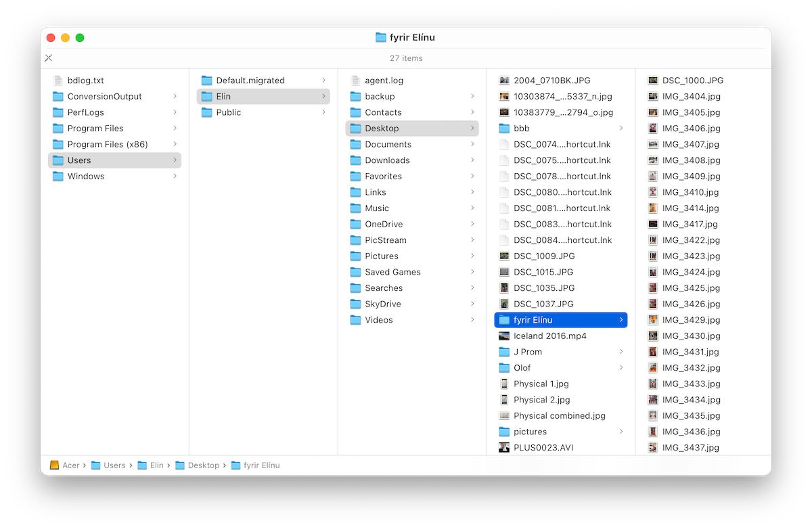Image resolution: width=812 pixels, height=529 pixels.
Task: Click the pictures folder icon in Desktop column
Action: tap(504, 432)
